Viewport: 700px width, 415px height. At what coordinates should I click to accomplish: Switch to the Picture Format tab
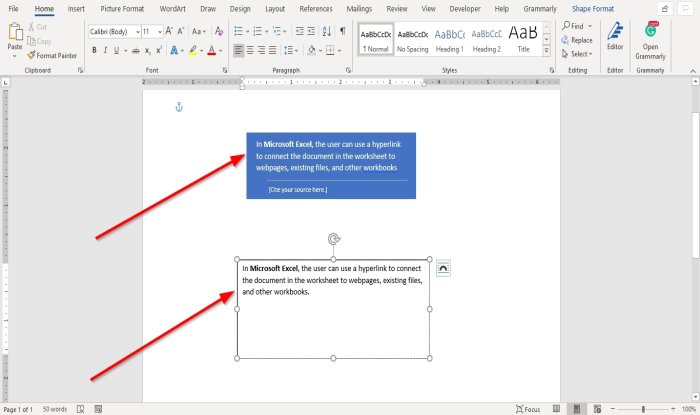coord(122,8)
